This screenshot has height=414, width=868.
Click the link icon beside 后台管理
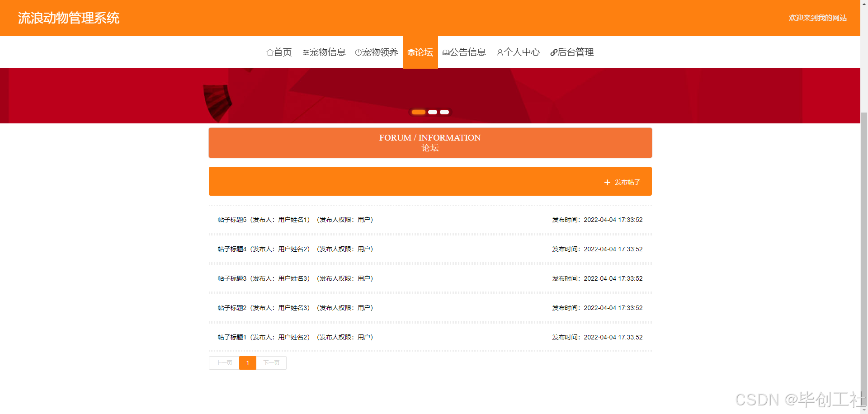pyautogui.click(x=554, y=52)
